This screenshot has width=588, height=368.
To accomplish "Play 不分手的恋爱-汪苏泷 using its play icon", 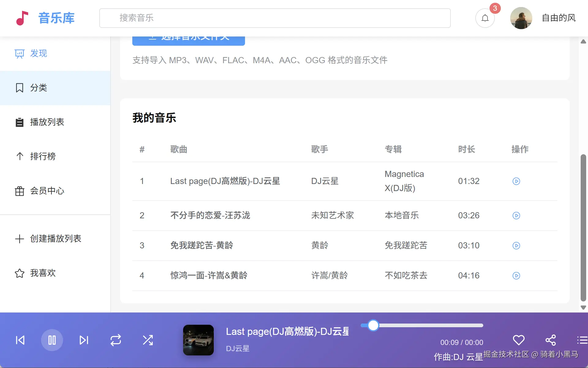I will 516,216.
